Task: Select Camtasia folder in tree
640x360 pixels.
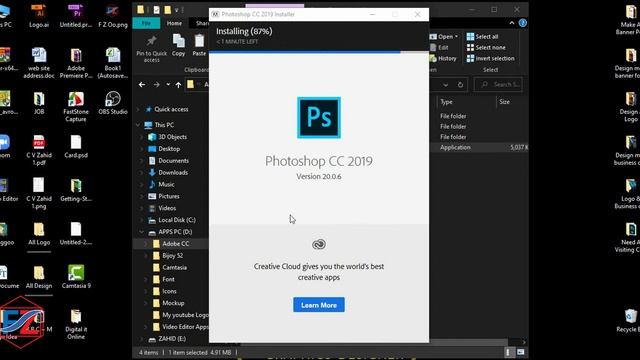Action: click(170, 267)
